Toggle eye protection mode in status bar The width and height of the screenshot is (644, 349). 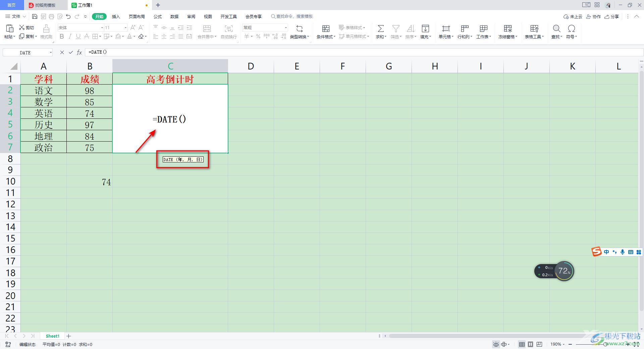point(496,344)
